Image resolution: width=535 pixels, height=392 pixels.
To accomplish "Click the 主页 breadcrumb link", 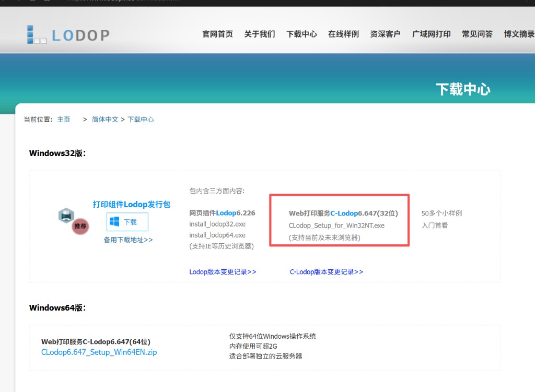I will click(63, 120).
